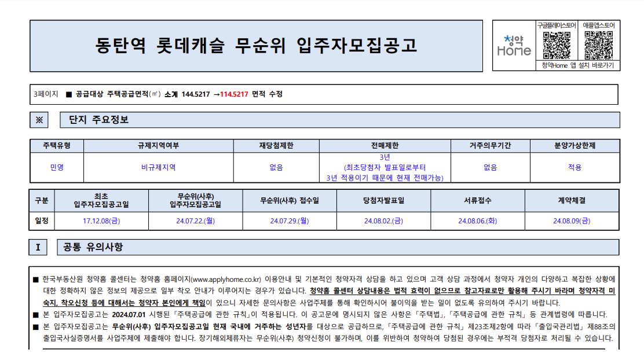Click the '애플앱스토어' label

(x=598, y=25)
